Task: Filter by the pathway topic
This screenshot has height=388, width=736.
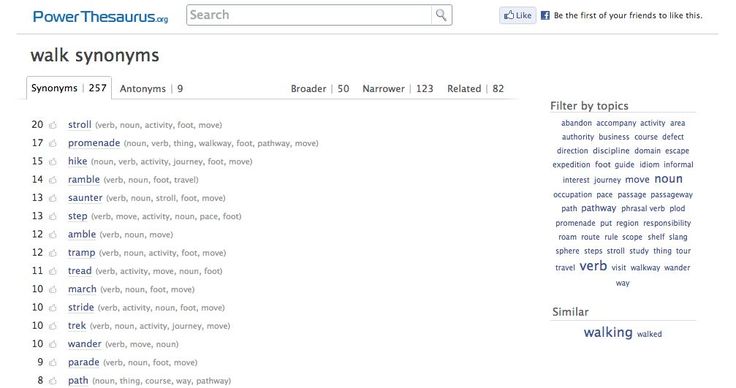Action: [x=598, y=208]
